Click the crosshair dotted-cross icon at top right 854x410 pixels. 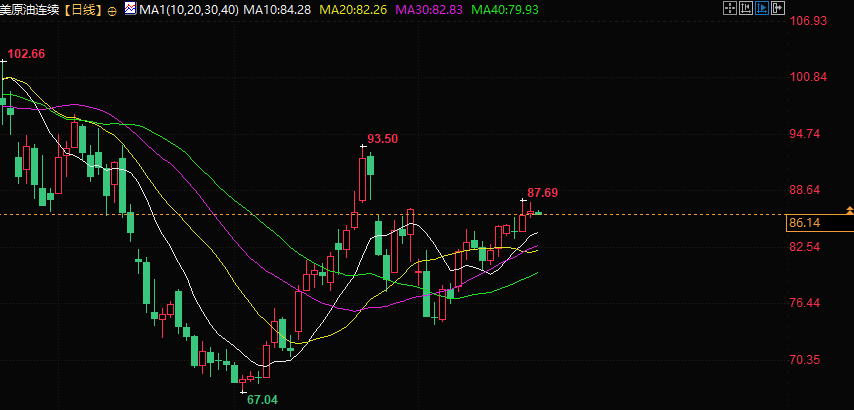[729, 8]
